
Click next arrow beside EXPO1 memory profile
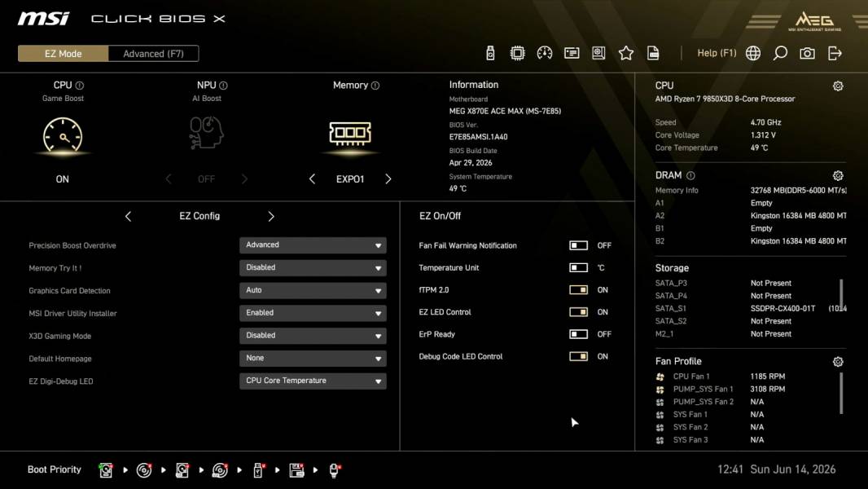(x=388, y=178)
